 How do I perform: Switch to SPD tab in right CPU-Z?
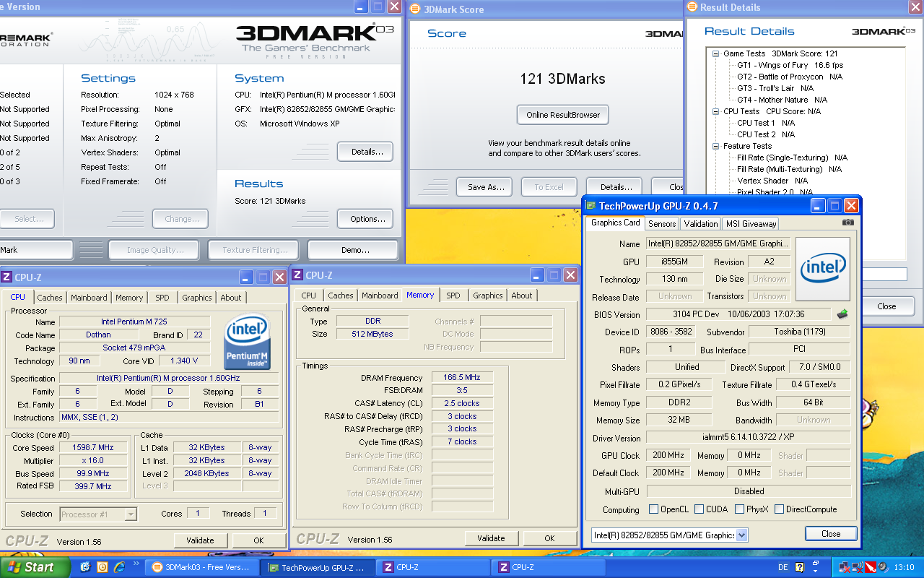(453, 296)
